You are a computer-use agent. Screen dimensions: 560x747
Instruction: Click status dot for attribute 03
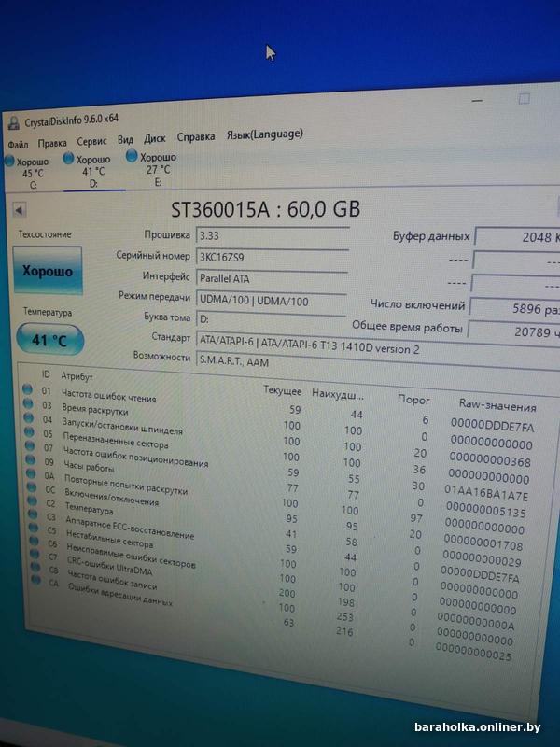28,403
